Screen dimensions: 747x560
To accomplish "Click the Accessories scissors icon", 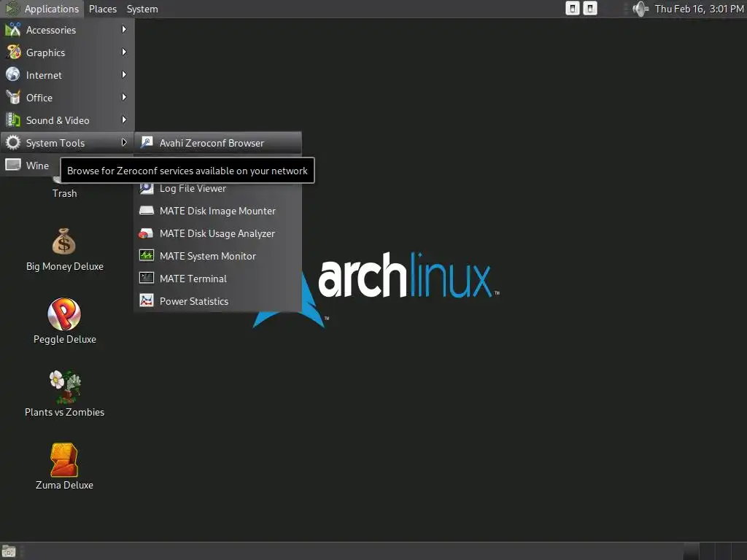I will [x=13, y=29].
